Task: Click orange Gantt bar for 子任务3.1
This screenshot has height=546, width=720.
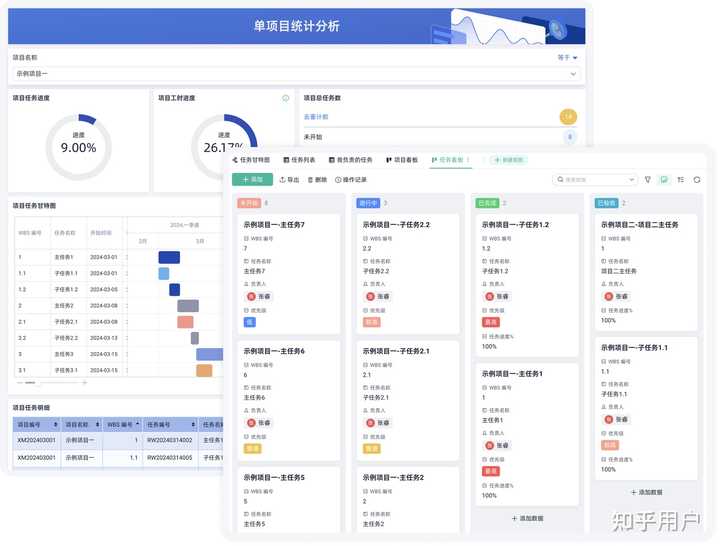Action: click(204, 370)
